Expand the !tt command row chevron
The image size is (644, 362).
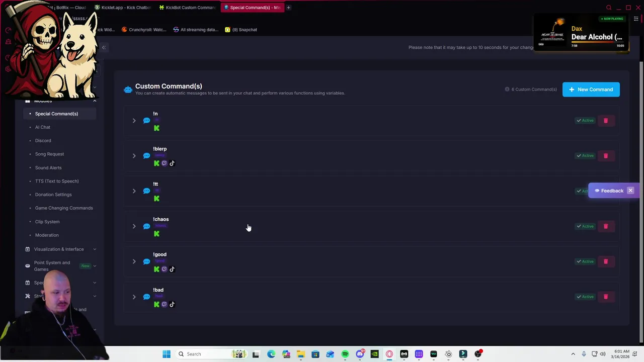(134, 191)
